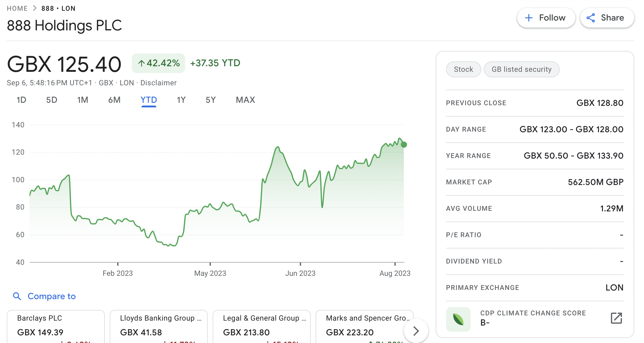The image size is (644, 343).
Task: Switch to the 6M time range
Action: coord(114,100)
